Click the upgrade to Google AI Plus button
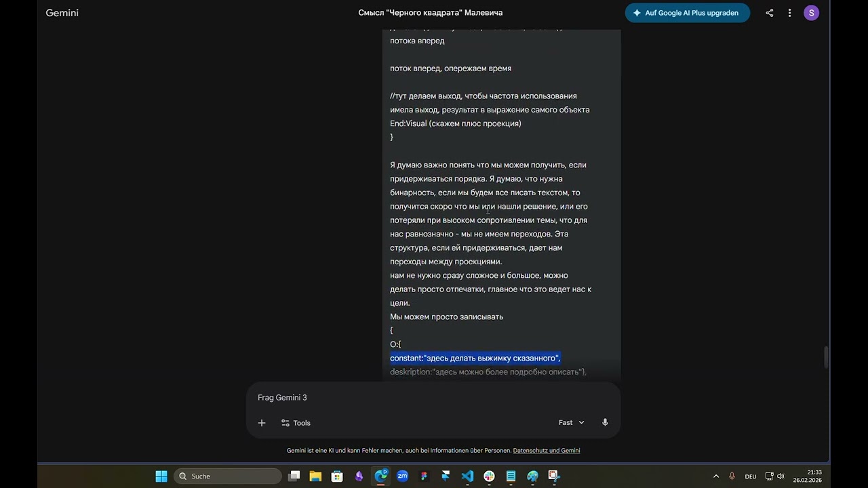This screenshot has height=488, width=868. click(687, 13)
